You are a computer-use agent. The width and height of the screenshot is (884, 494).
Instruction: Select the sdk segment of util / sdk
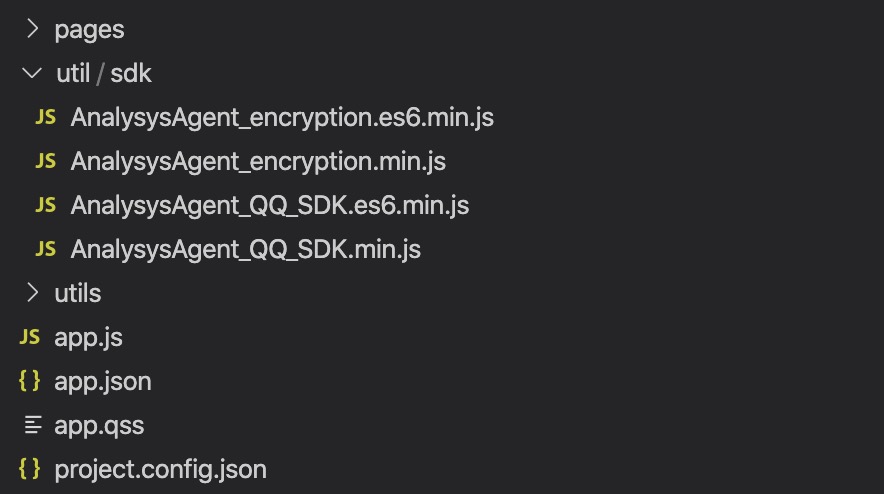pos(131,73)
